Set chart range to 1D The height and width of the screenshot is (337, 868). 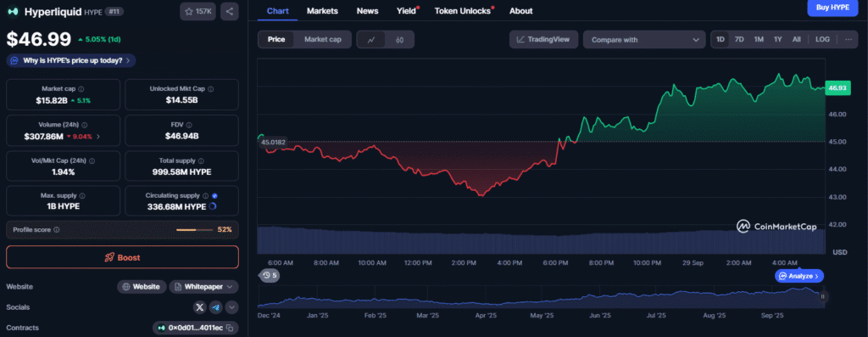pyautogui.click(x=721, y=39)
